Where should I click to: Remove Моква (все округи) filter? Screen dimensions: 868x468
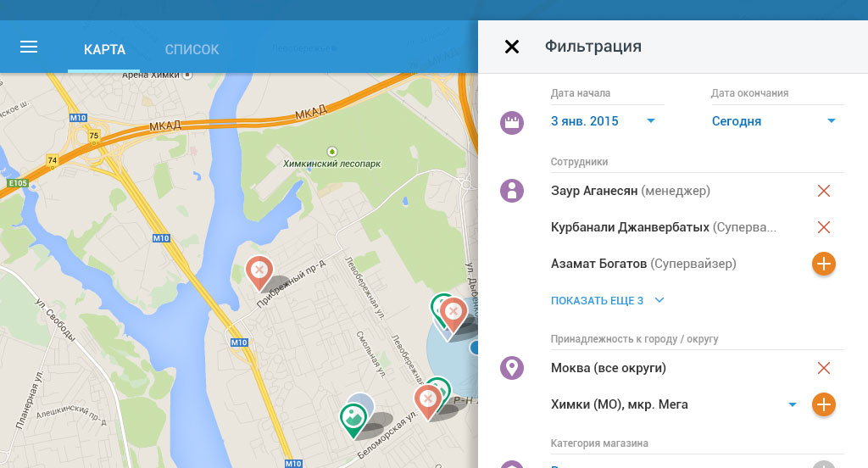pyautogui.click(x=824, y=368)
